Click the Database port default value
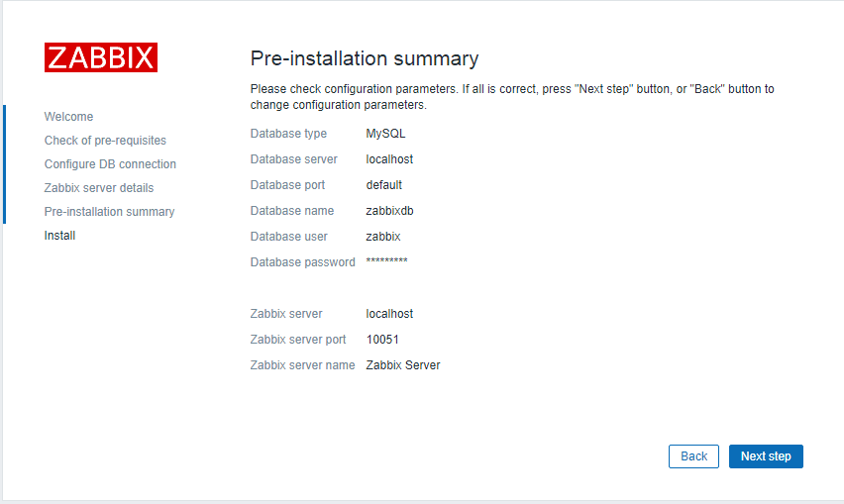Image resolution: width=844 pixels, height=504 pixels. (383, 185)
